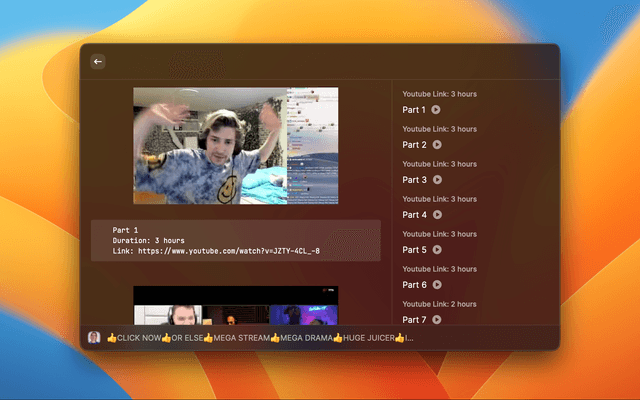Click play icon next to Part 5
This screenshot has width=640, height=400.
(x=436, y=250)
